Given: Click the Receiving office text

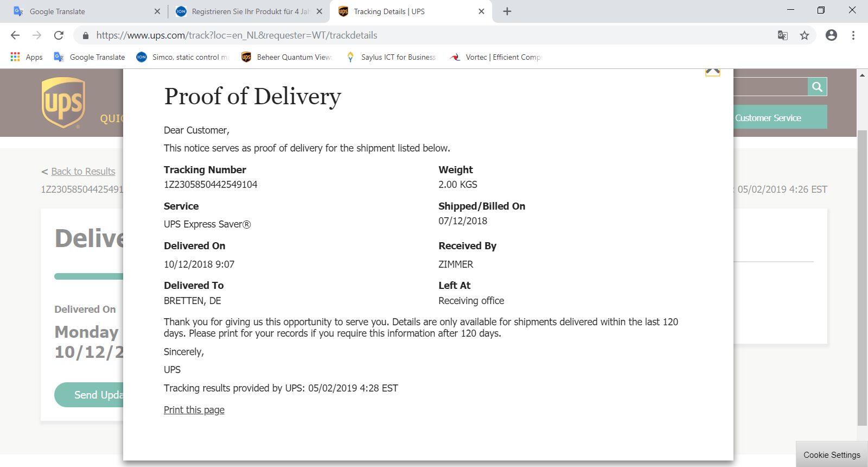Looking at the screenshot, I should click(x=471, y=301).
